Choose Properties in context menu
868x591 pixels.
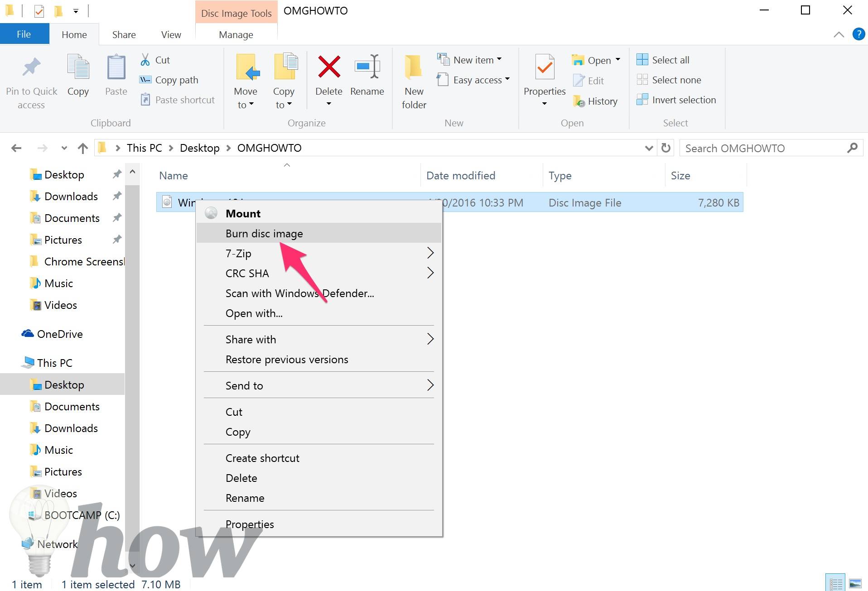pos(319,524)
